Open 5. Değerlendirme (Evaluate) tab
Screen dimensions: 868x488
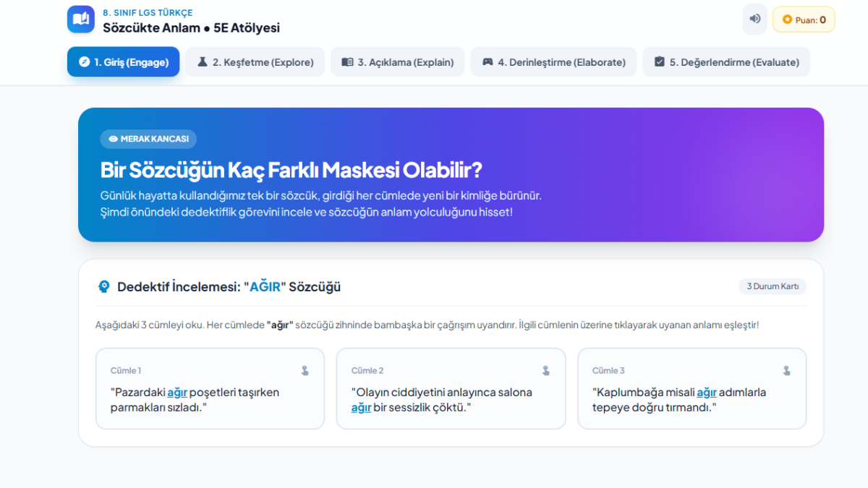pyautogui.click(x=726, y=62)
